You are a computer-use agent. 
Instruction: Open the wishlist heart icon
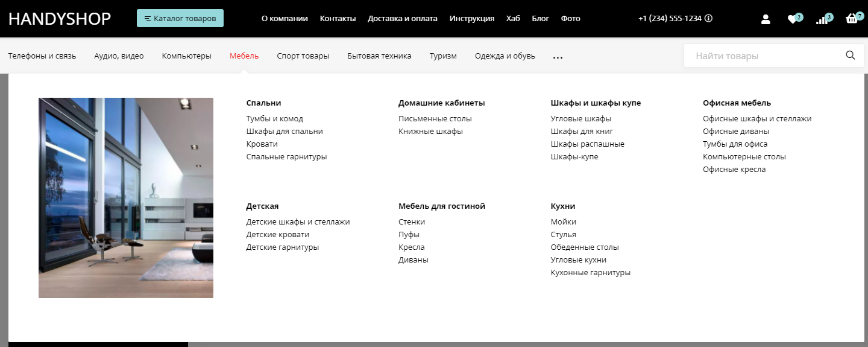click(793, 19)
